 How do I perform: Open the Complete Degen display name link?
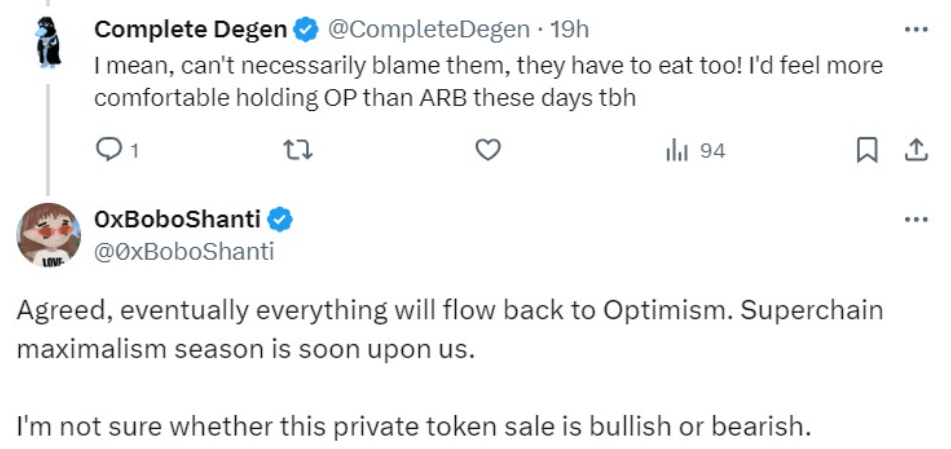point(190,30)
